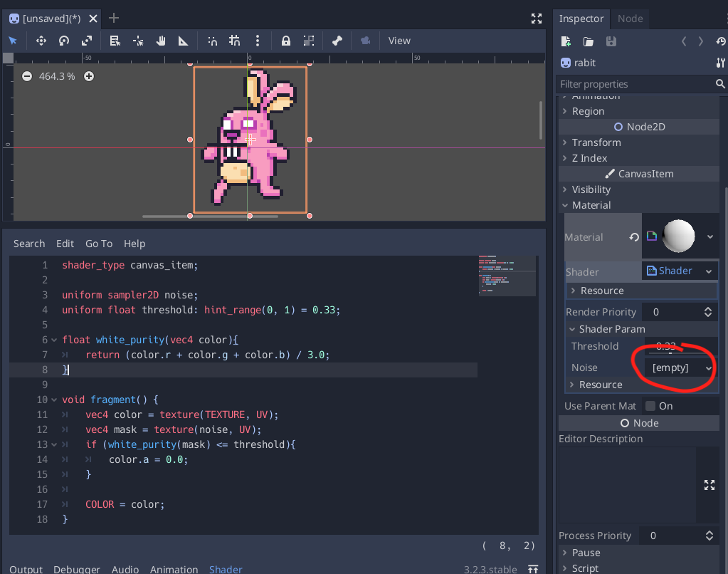Open the skeleton bone options icon

tap(337, 41)
